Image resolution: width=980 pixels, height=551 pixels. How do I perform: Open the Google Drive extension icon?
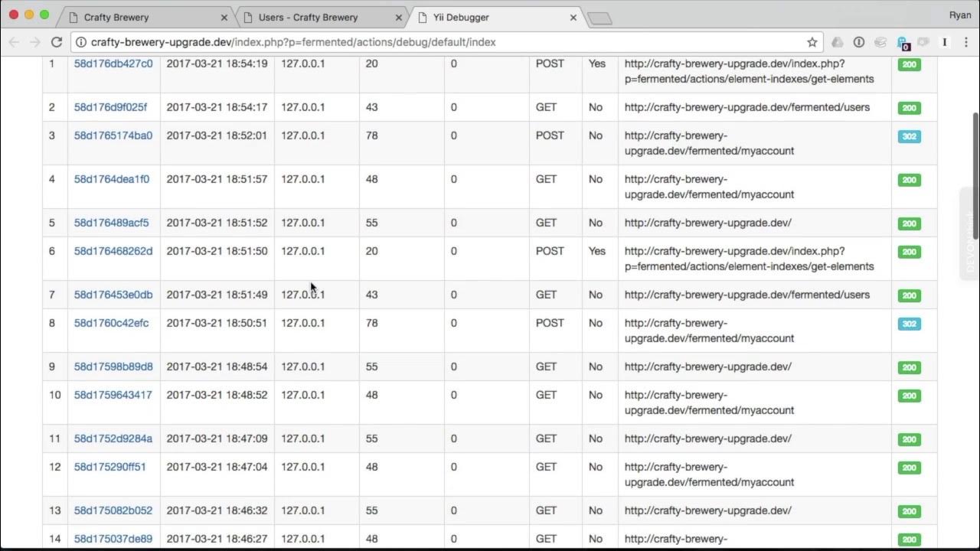pyautogui.click(x=838, y=42)
